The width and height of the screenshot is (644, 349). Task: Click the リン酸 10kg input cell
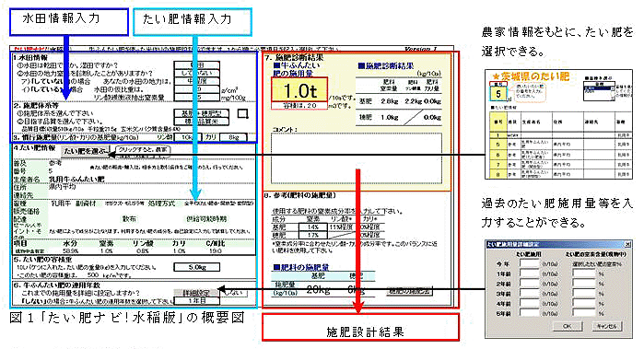tap(188, 137)
